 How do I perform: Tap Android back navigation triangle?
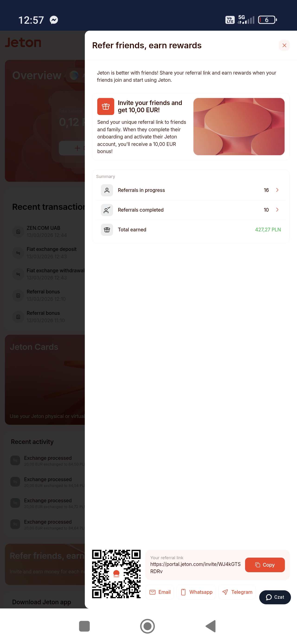point(211,626)
